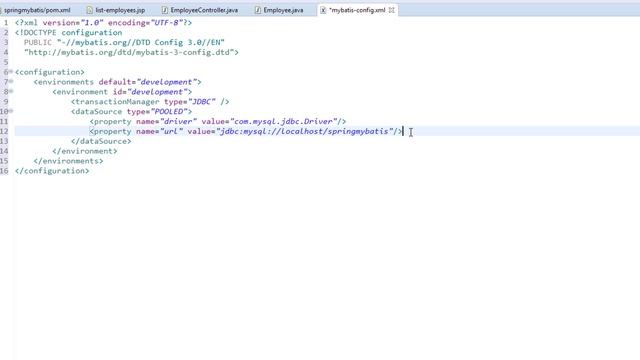Click line number 16 in the gutter
640x360 pixels.
point(4,171)
